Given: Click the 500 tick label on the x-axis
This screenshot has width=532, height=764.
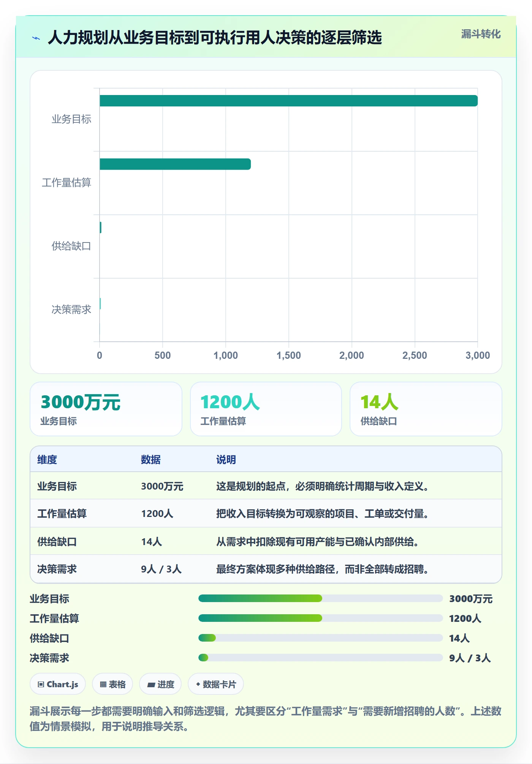Looking at the screenshot, I should [163, 355].
